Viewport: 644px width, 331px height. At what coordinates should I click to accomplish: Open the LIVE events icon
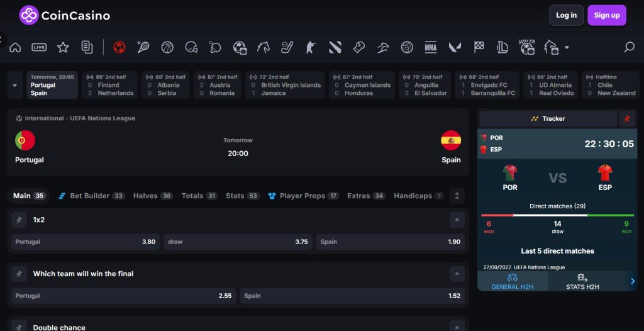pos(39,47)
